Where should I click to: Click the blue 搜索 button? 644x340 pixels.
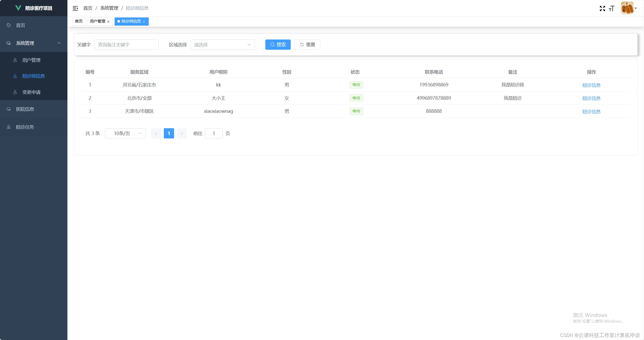tap(278, 45)
